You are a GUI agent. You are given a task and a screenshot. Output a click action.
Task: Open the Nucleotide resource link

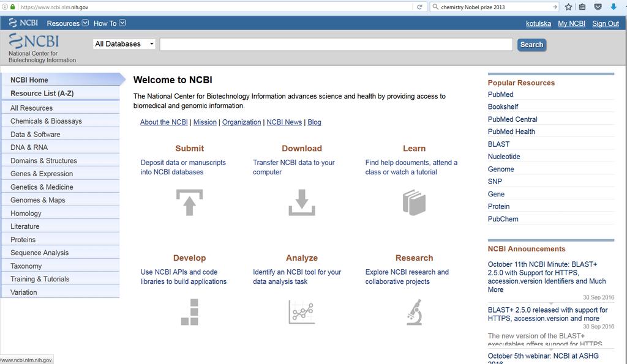tap(504, 157)
